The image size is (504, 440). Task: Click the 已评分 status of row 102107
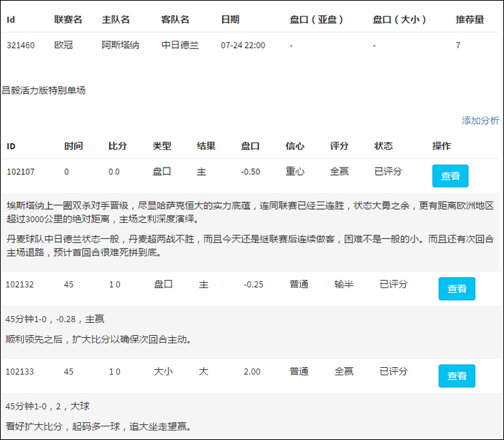pyautogui.click(x=388, y=172)
